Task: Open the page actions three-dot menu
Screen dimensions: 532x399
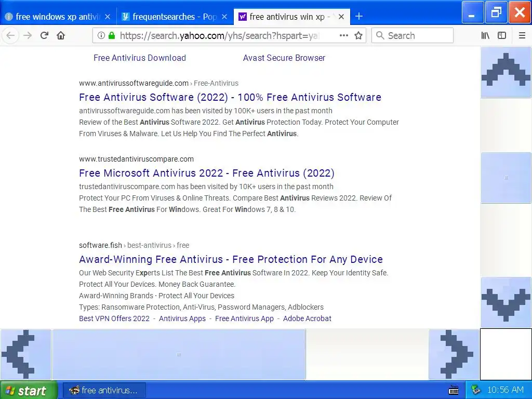Action: [x=344, y=35]
